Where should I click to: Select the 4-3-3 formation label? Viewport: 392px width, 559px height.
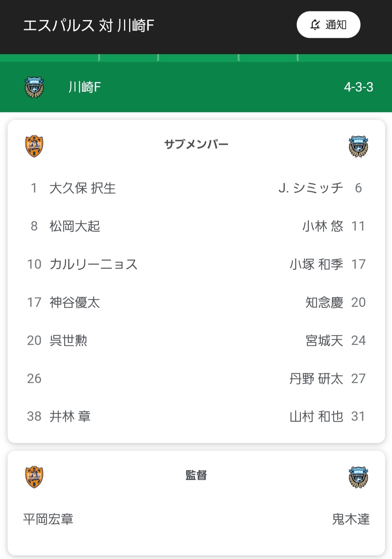point(358,87)
